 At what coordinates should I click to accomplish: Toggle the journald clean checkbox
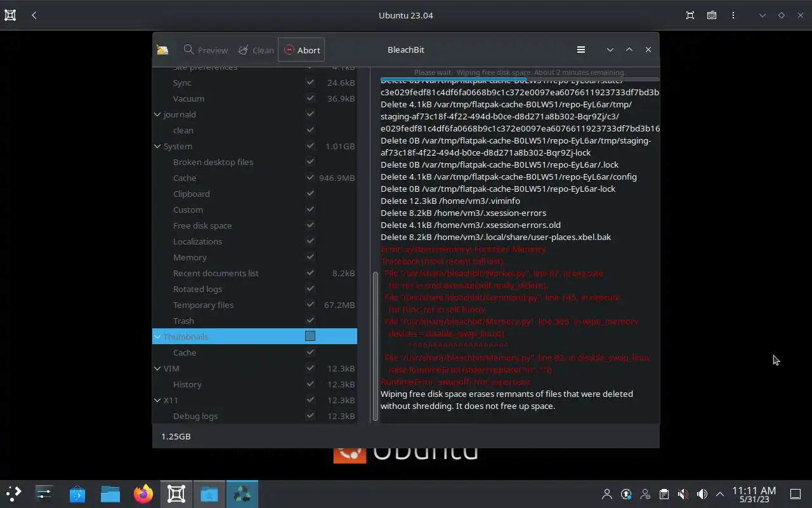(x=310, y=130)
